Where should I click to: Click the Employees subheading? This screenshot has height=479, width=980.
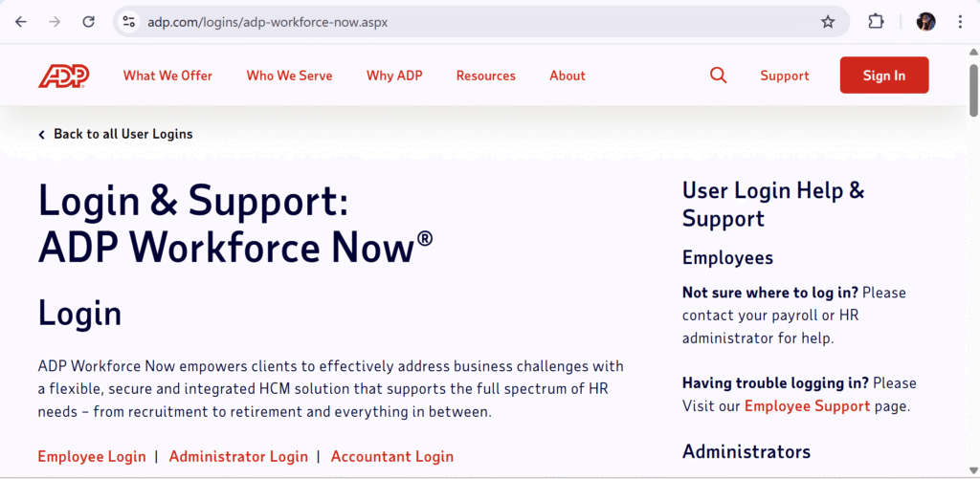727,257
